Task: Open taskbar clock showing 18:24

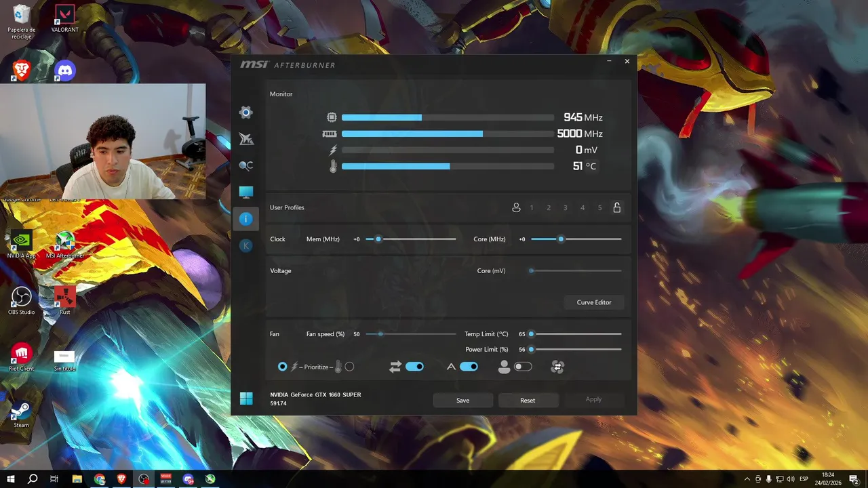Action: pyautogui.click(x=828, y=479)
